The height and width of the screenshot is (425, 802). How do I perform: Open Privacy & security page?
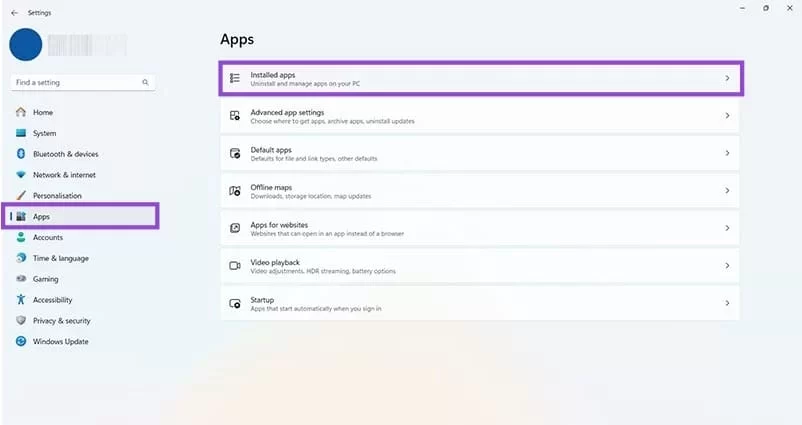[61, 321]
